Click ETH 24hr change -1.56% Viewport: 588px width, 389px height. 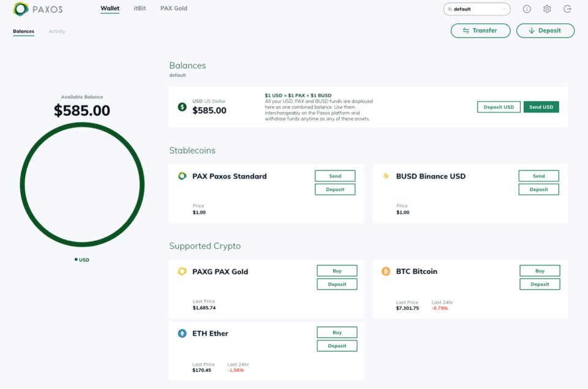tap(236, 370)
